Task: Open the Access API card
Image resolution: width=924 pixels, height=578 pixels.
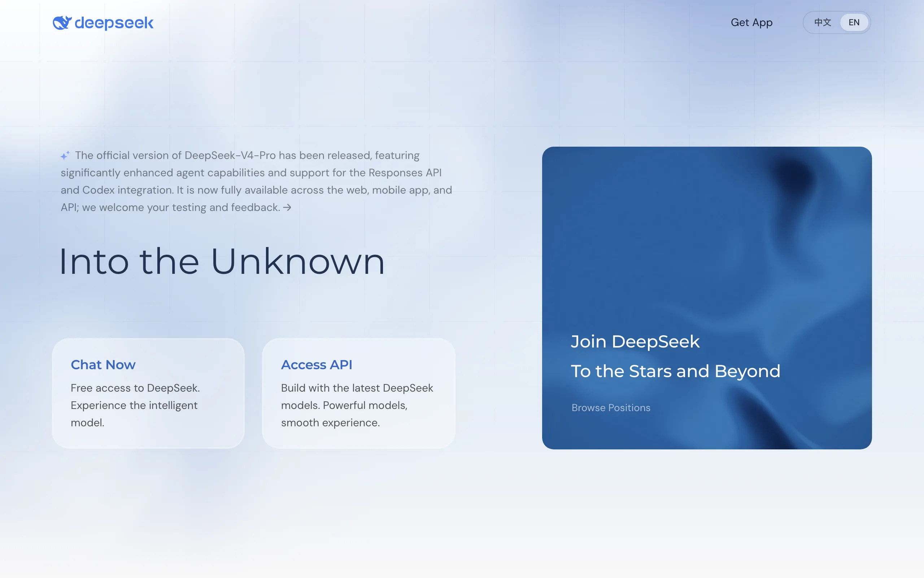Action: (x=358, y=393)
